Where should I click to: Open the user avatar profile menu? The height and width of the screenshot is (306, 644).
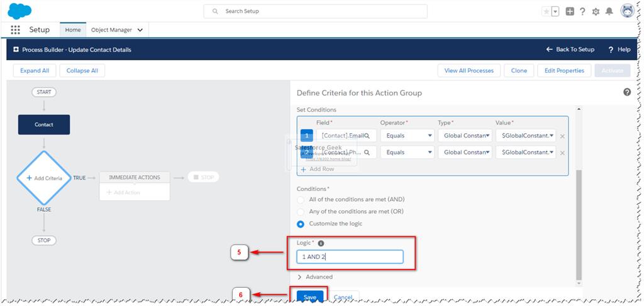(x=628, y=11)
